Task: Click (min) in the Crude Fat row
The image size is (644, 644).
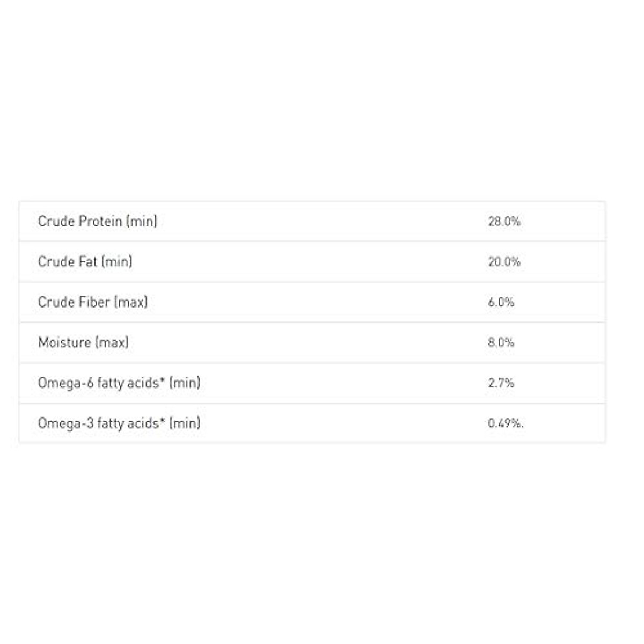Action: coord(117,261)
